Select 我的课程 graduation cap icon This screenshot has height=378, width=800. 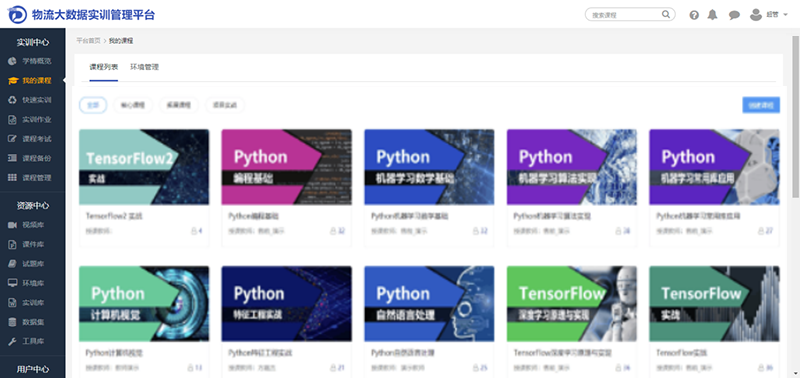tap(13, 81)
